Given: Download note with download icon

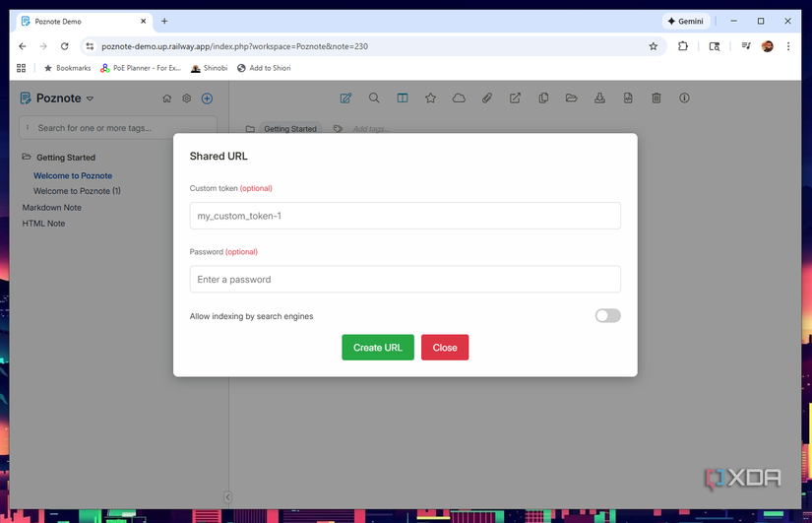Looking at the screenshot, I should 599,98.
